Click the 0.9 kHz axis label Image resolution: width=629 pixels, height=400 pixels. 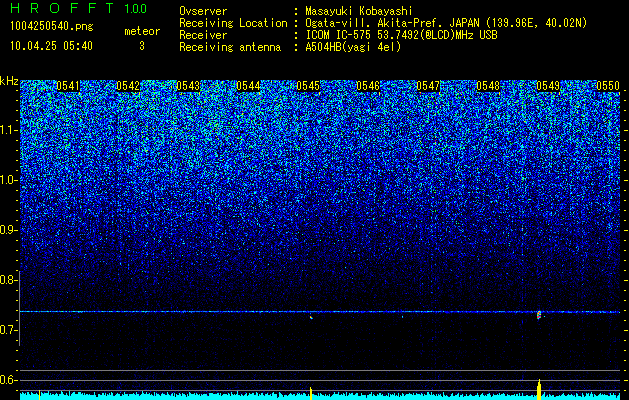point(8,230)
